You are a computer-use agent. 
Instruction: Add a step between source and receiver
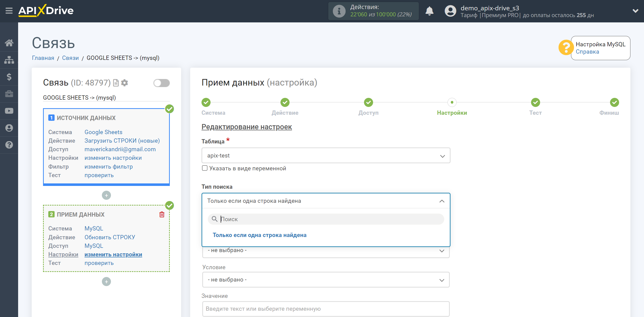click(x=106, y=195)
